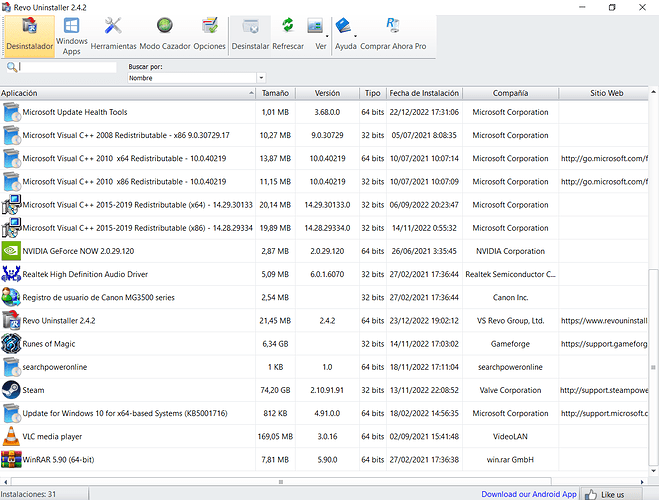Select the Realtek Audio Driver icon
This screenshot has height=500, width=659.
click(11, 274)
